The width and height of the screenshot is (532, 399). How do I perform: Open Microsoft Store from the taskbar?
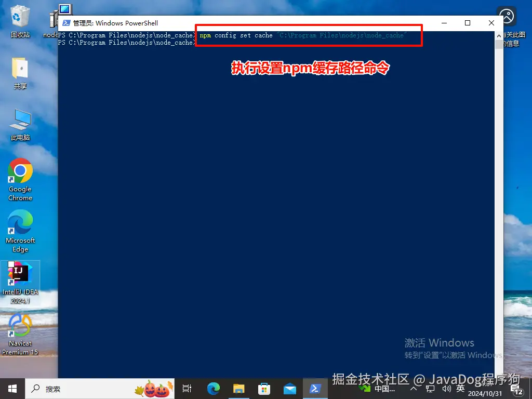[x=264, y=389]
